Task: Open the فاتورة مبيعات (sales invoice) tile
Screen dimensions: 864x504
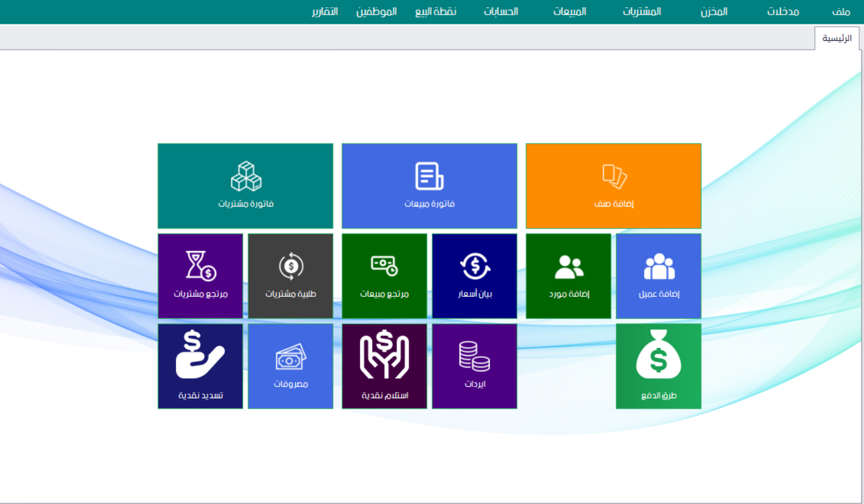Action: pyautogui.click(x=429, y=186)
